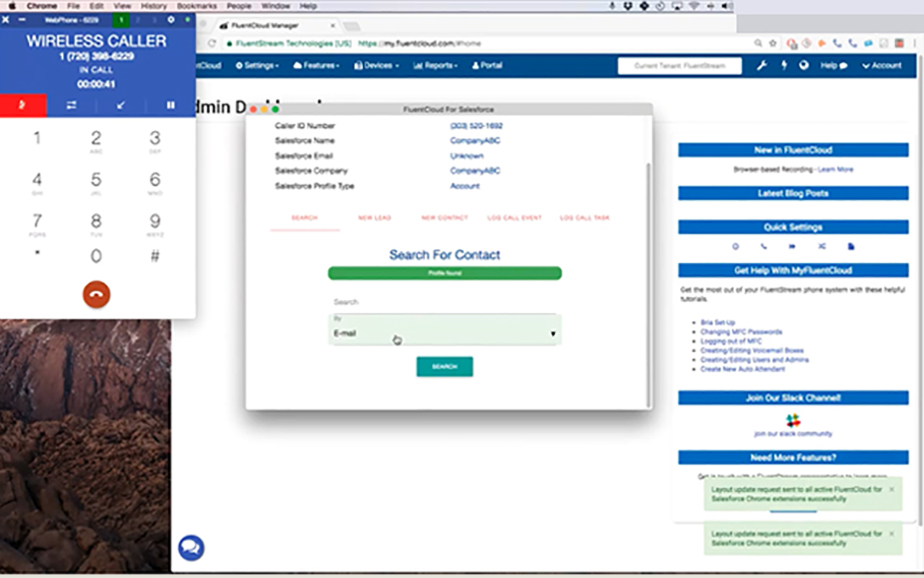924x578 pixels.
Task: Open the Settings dropdown in FluentCloud navbar
Action: point(258,65)
